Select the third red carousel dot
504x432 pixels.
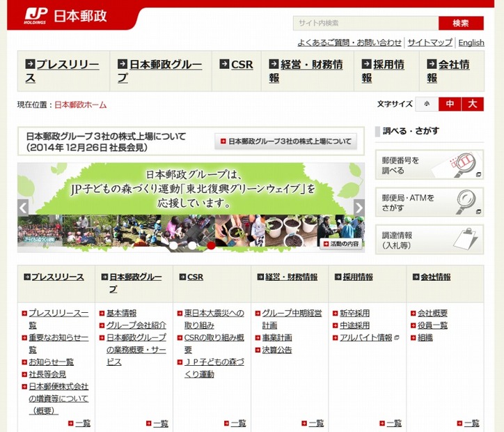click(x=211, y=245)
